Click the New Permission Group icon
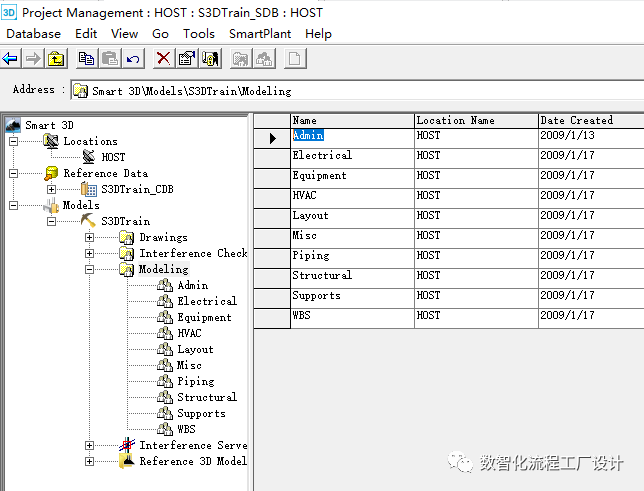The image size is (644, 491). [264, 59]
